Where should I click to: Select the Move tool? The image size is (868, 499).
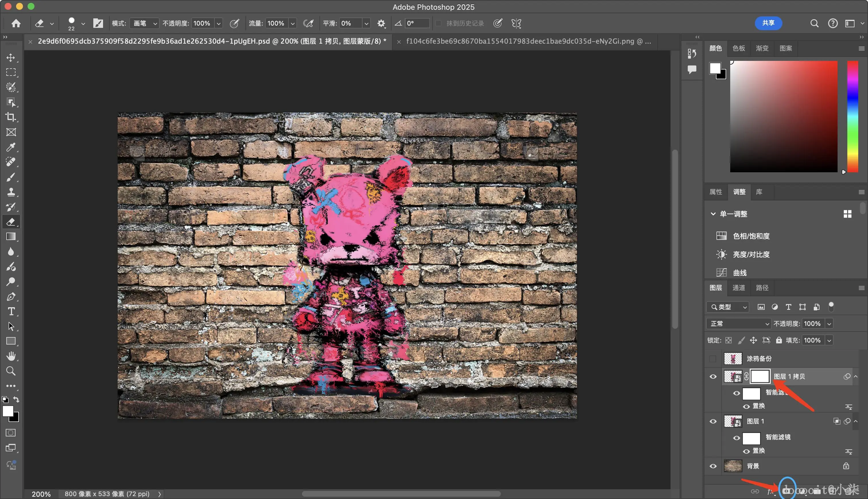11,58
